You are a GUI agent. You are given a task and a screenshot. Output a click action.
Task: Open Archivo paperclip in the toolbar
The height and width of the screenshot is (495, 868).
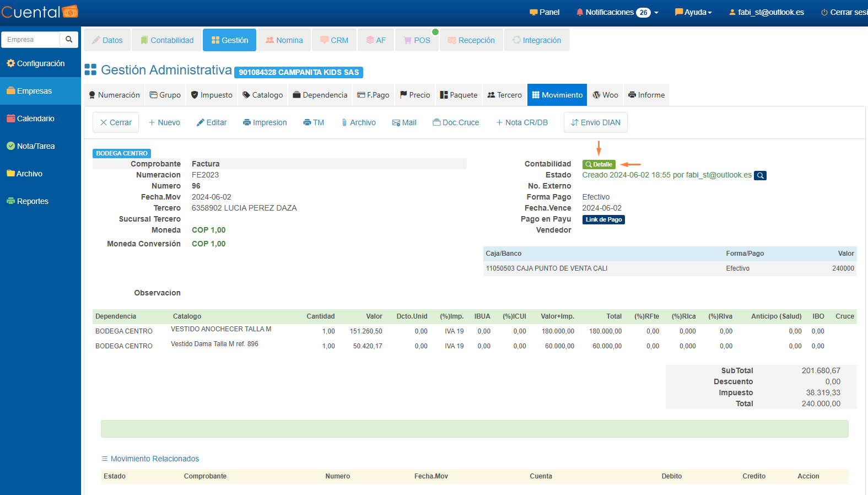coord(358,122)
